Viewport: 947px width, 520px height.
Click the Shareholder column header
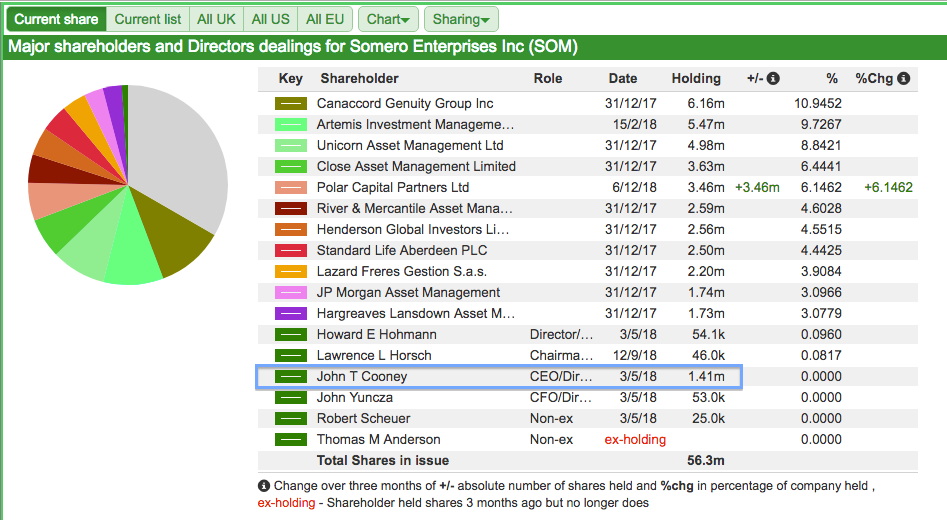point(359,79)
